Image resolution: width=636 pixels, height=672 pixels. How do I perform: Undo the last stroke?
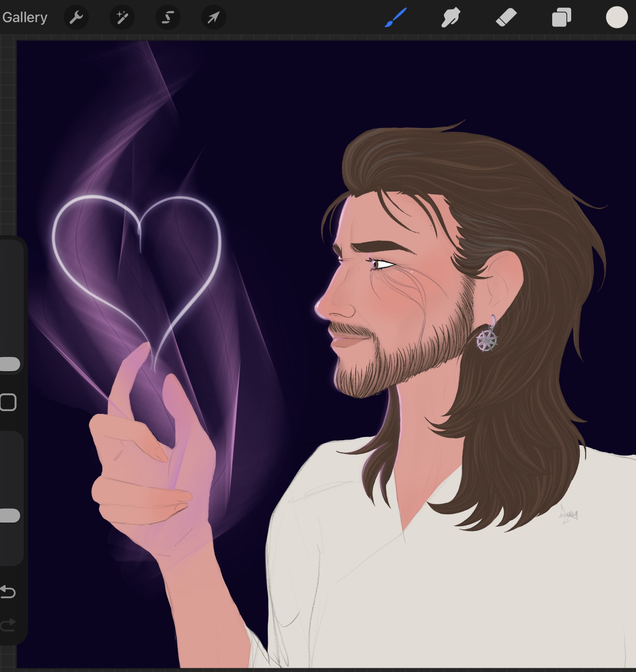pyautogui.click(x=8, y=592)
